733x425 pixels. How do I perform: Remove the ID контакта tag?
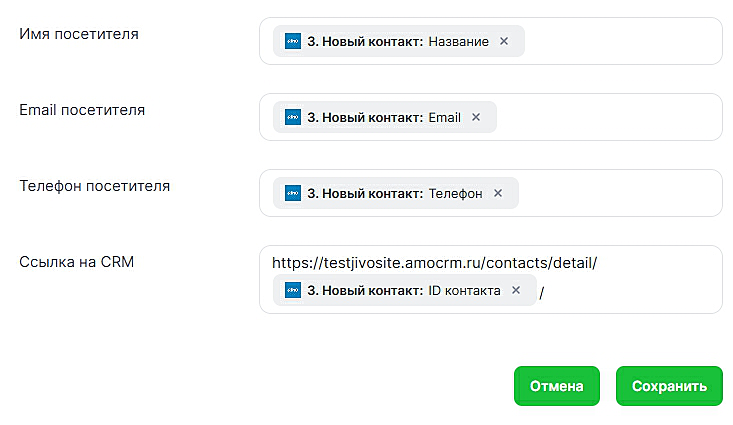point(516,290)
